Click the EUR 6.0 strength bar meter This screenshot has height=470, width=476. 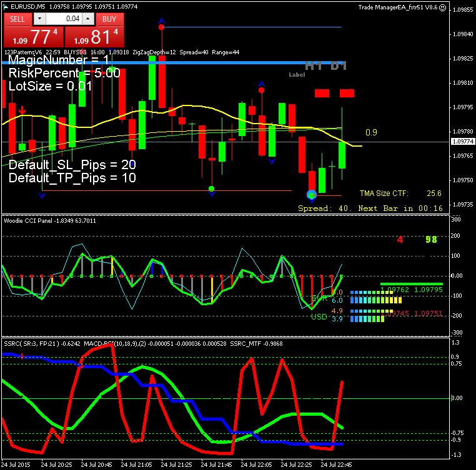[376, 300]
